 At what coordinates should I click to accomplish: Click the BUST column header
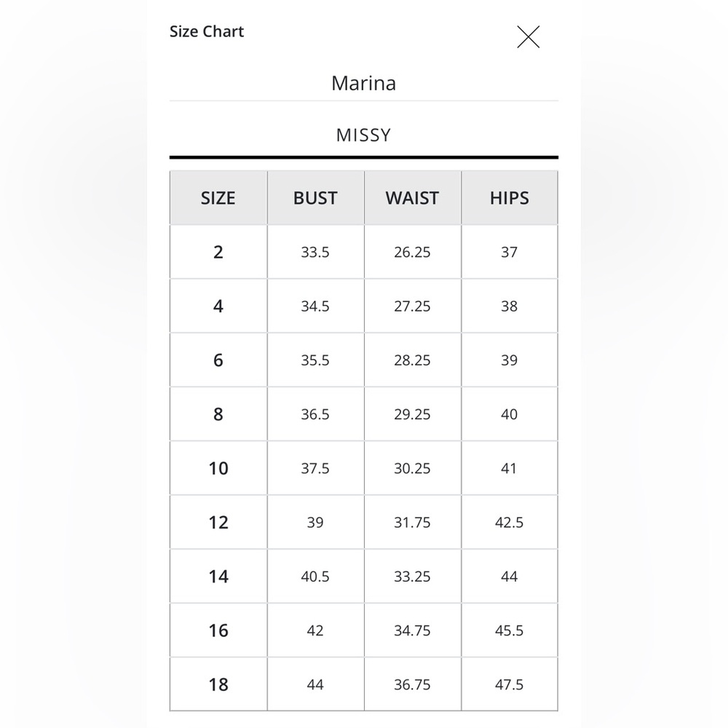(315, 198)
